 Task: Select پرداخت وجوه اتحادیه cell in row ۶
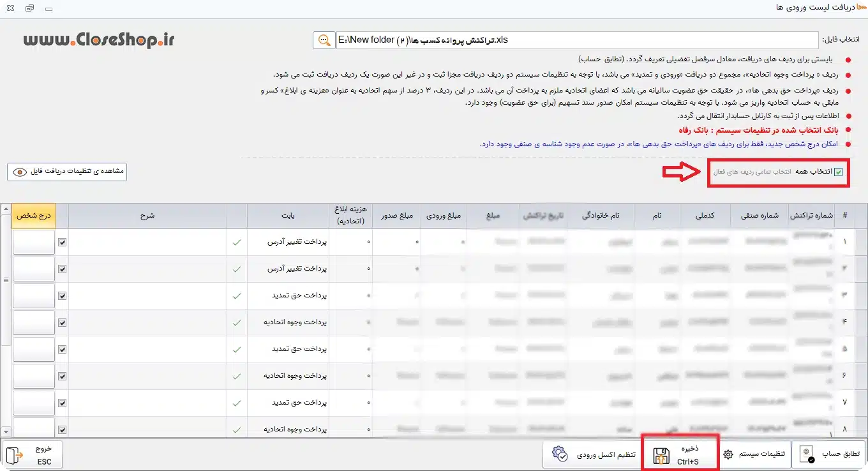pos(288,377)
